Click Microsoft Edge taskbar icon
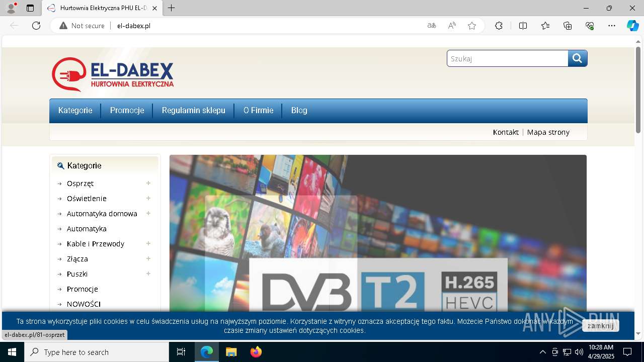Viewport: 644px width, 362px height. (x=207, y=352)
